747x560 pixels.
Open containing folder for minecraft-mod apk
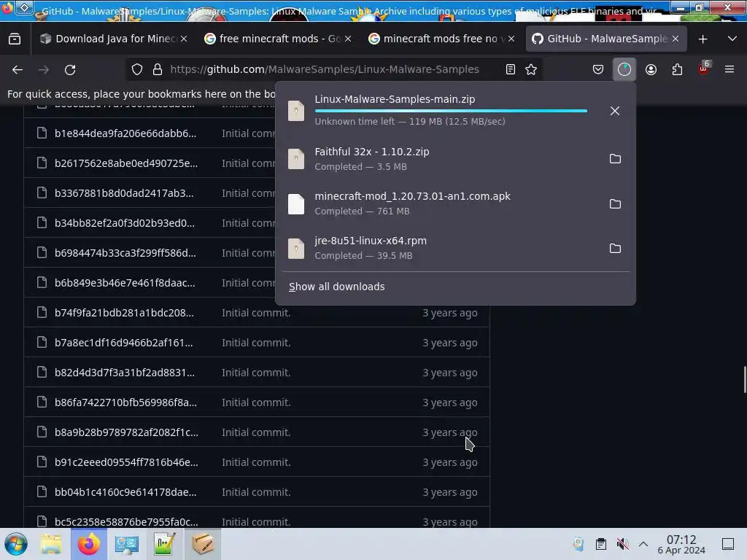[x=615, y=204]
